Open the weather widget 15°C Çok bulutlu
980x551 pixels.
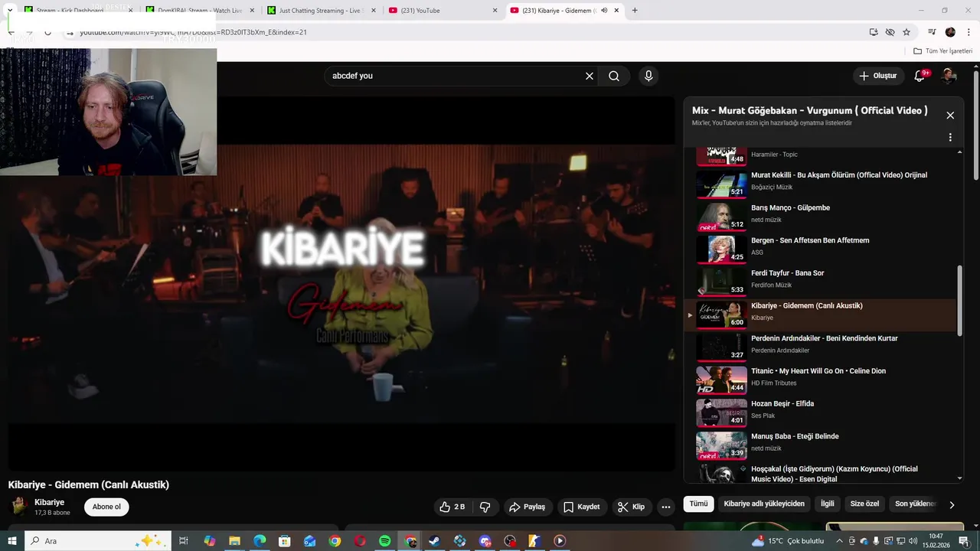click(x=789, y=541)
